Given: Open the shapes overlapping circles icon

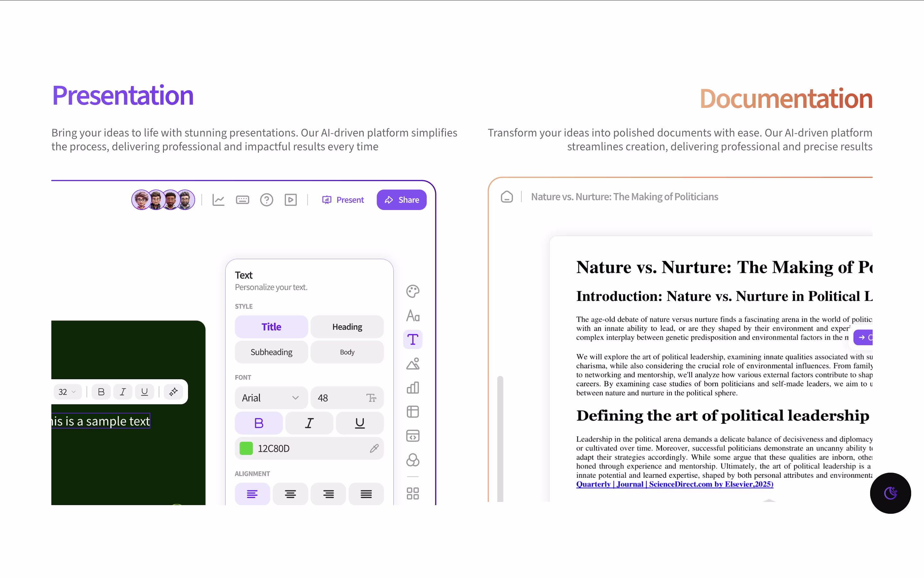Looking at the screenshot, I should pos(413,460).
